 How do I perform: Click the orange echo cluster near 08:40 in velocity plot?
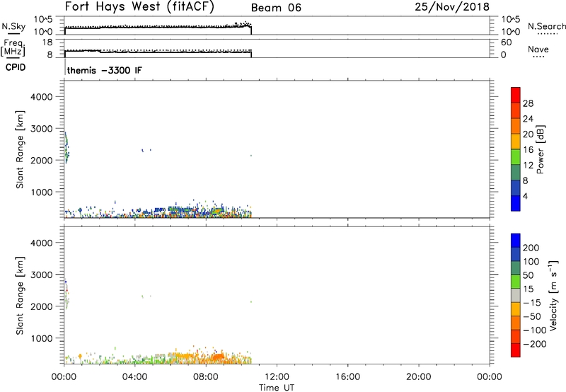pyautogui.click(x=218, y=357)
